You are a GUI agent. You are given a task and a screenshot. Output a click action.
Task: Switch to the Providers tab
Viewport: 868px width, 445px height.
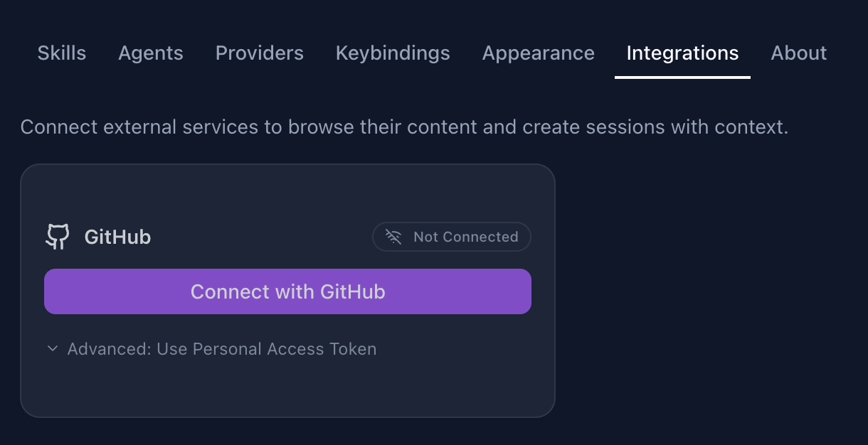[x=259, y=53]
